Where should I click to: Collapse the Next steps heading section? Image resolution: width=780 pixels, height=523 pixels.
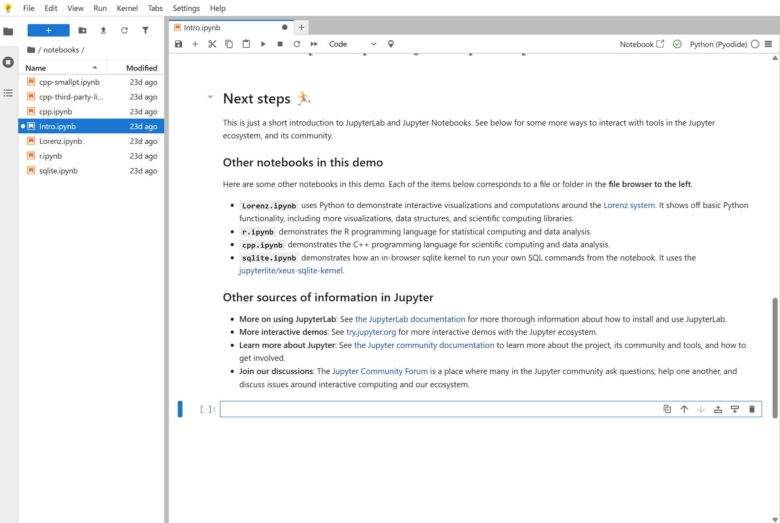210,97
